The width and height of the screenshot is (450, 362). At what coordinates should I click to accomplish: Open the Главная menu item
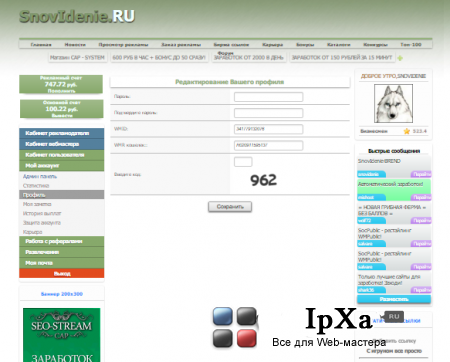pyautogui.click(x=41, y=44)
